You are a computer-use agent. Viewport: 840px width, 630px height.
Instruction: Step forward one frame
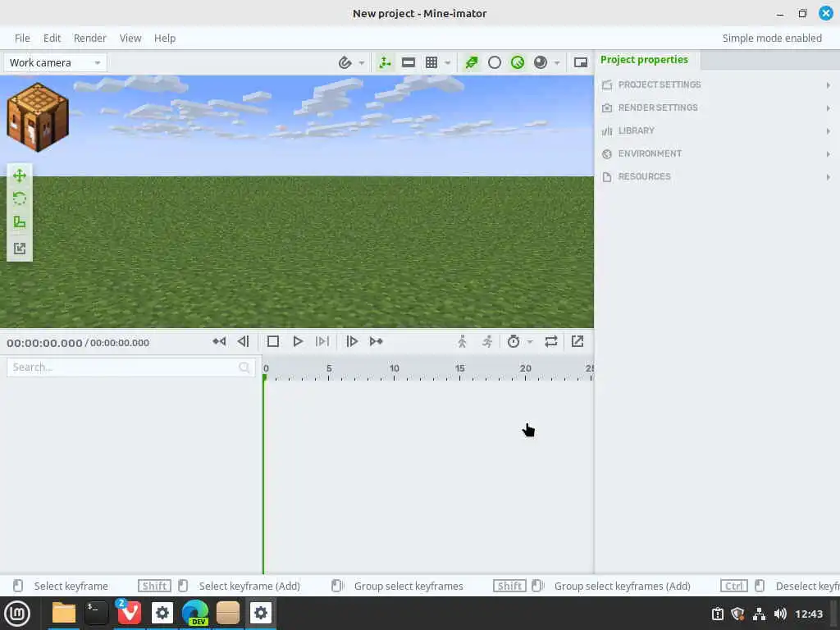tap(352, 341)
